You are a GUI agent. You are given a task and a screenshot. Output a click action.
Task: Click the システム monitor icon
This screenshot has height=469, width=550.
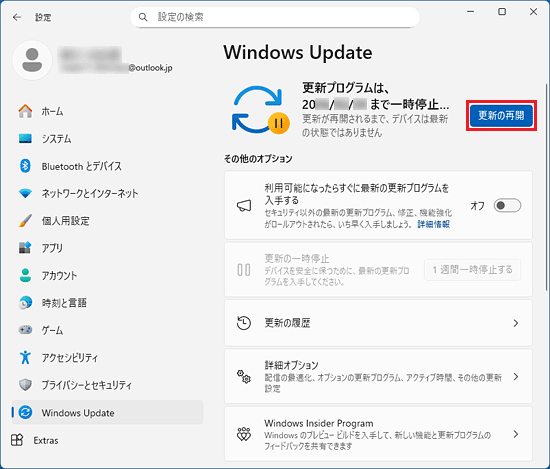[x=25, y=139]
